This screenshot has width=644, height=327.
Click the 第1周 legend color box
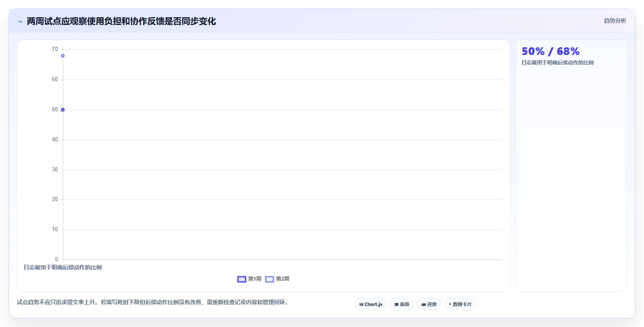[x=242, y=279]
